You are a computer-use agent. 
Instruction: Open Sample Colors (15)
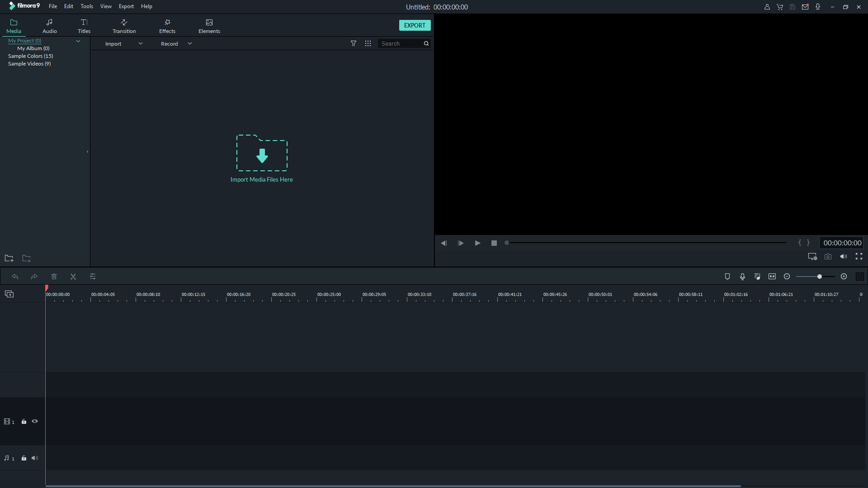point(30,56)
